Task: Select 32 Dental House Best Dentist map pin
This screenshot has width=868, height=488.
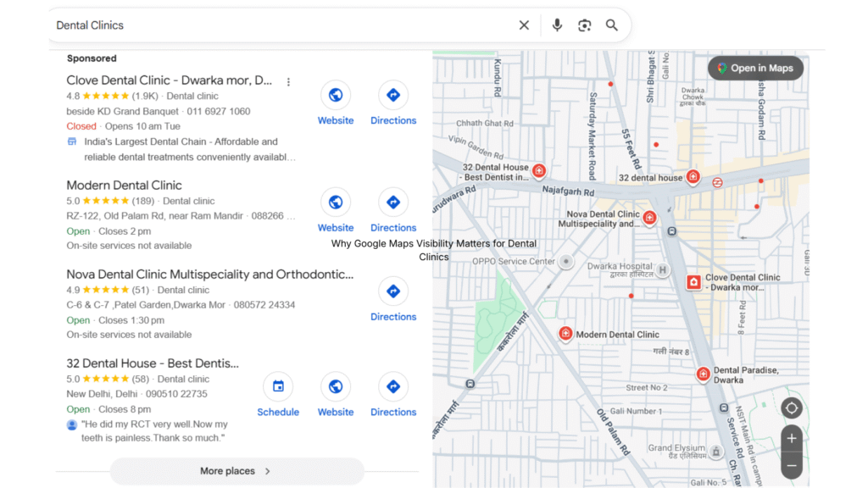Action: (538, 170)
